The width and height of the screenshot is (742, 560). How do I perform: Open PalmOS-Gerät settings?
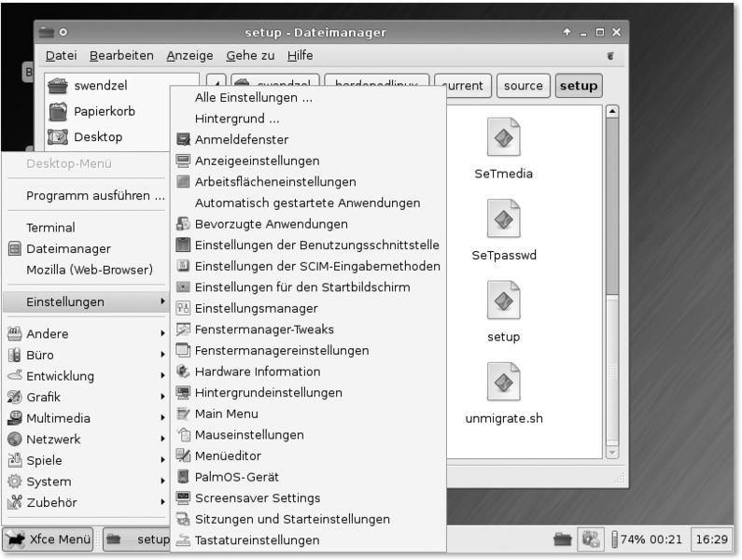coord(234,477)
